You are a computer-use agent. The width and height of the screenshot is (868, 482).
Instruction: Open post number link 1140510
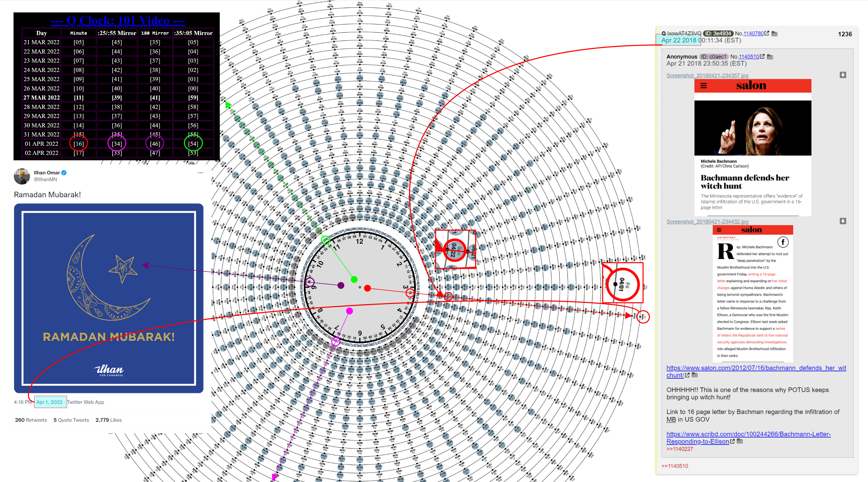(x=749, y=57)
